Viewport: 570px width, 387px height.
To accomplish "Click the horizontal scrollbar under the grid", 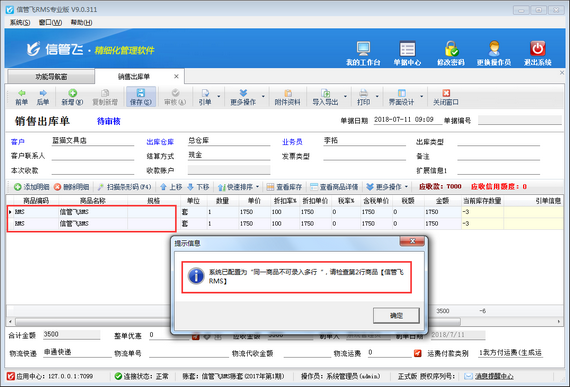I will (x=238, y=322).
